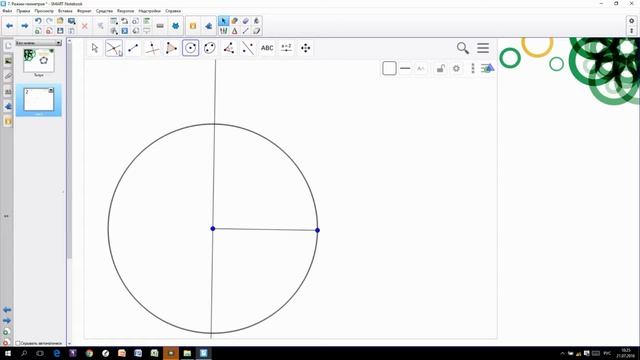Select the SMART Shapes triangle tool

click(x=234, y=31)
